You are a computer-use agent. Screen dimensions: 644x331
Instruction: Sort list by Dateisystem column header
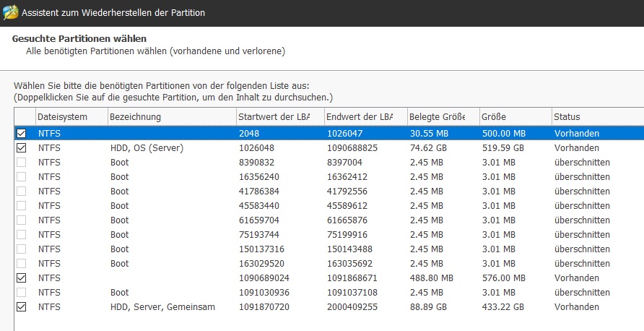coord(70,117)
